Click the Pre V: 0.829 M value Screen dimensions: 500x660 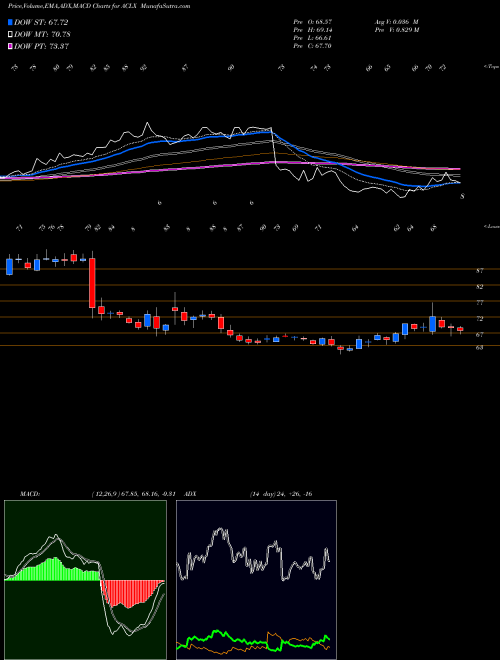coord(398,30)
